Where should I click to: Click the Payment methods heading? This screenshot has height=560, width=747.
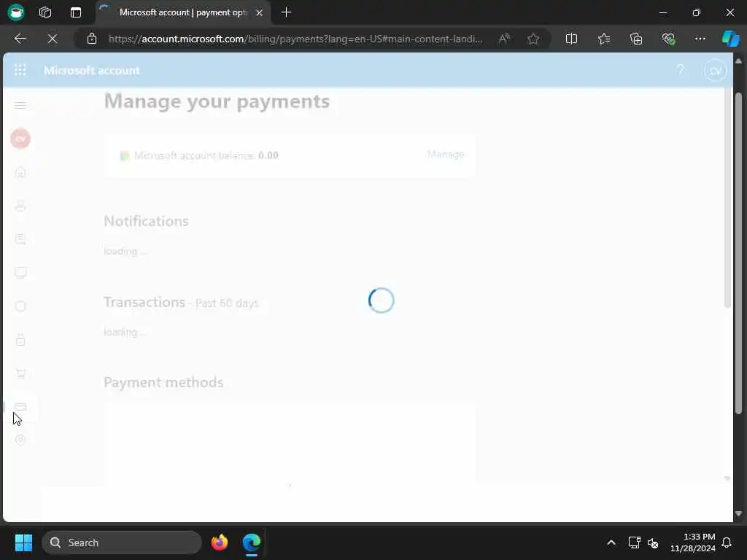click(x=163, y=382)
